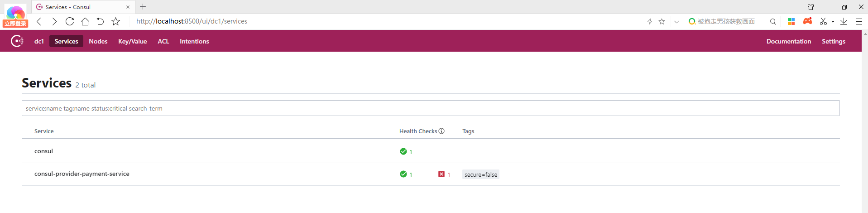Open the browser home page icon
868x213 pixels.
[x=85, y=21]
